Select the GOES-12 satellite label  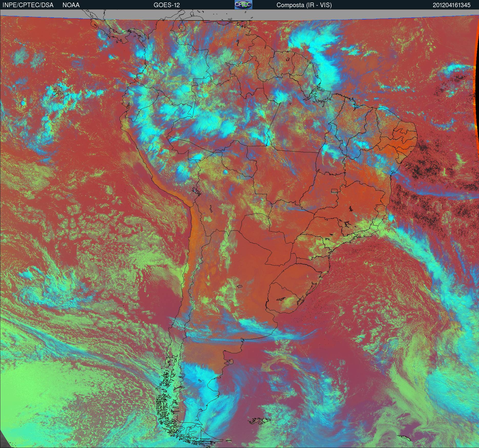166,5
